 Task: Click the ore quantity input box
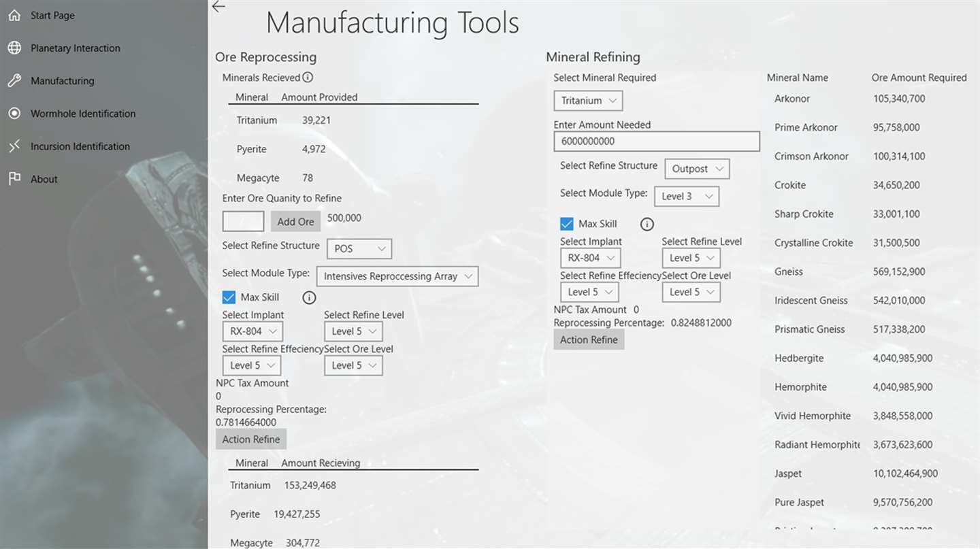coord(244,221)
